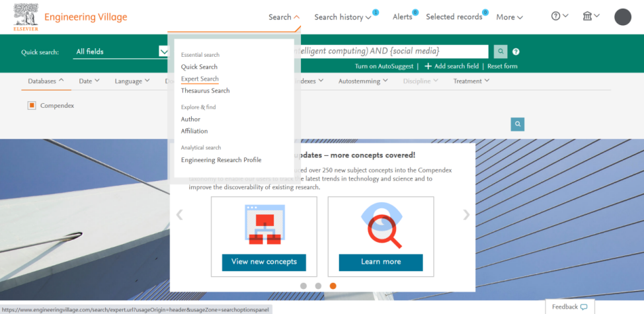Open the Feedback tab
Image resolution: width=644 pixels, height=314 pixels.
pyautogui.click(x=570, y=307)
